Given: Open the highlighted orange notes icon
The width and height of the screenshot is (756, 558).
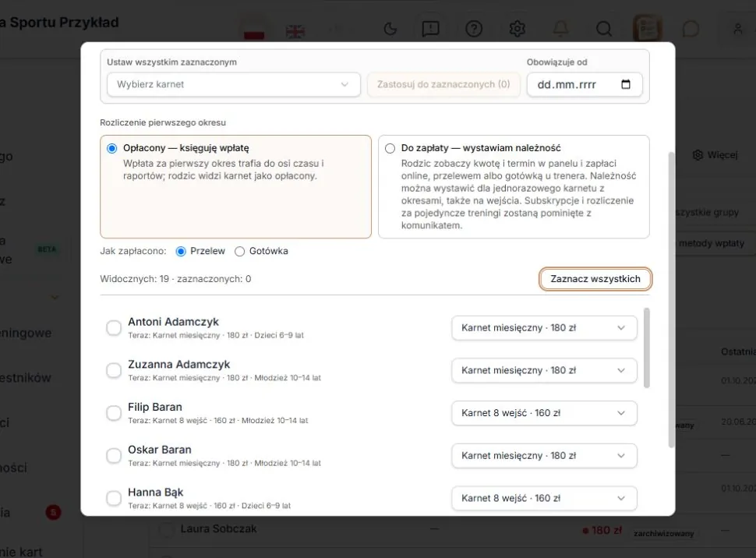Looking at the screenshot, I should click(x=647, y=29).
